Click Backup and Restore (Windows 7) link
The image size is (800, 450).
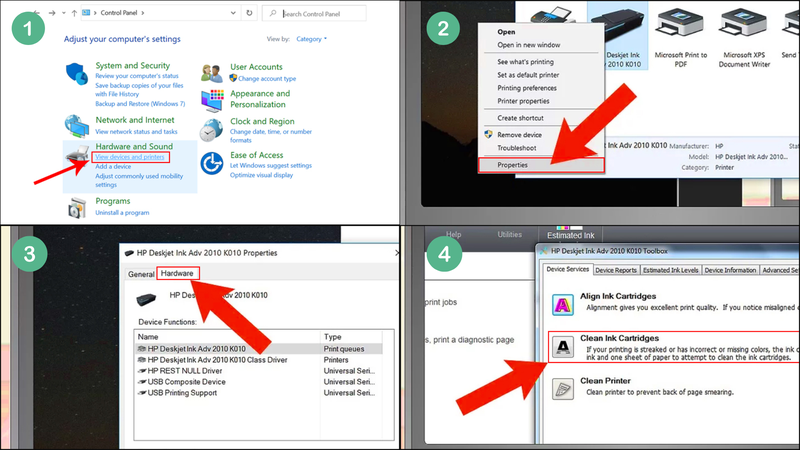(x=140, y=104)
